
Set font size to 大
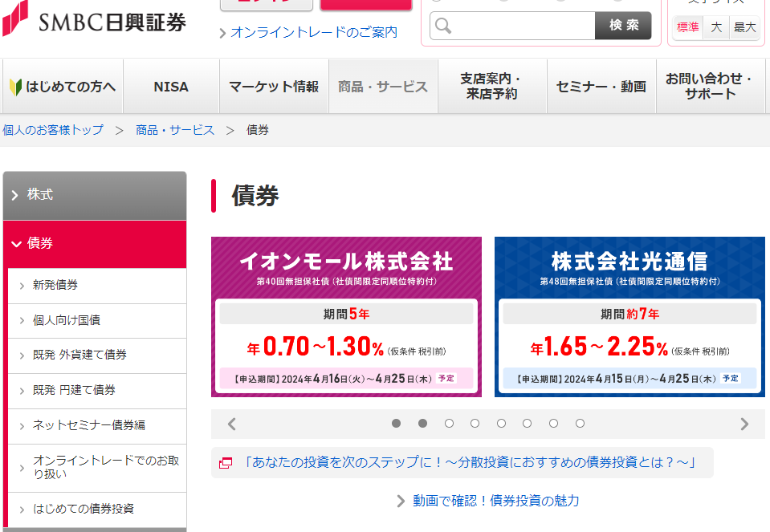tap(716, 27)
